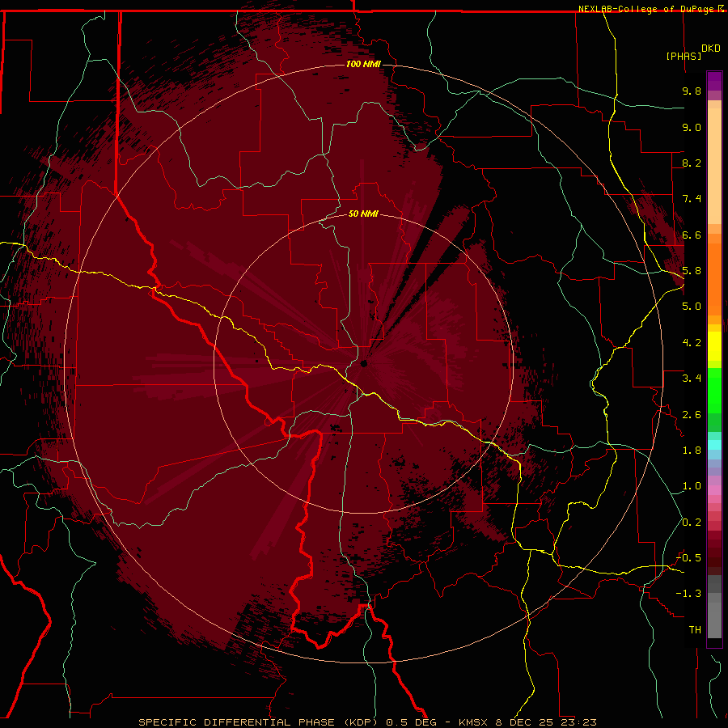Click the [PHAS] units label
The height and width of the screenshot is (728, 728).
684,56
